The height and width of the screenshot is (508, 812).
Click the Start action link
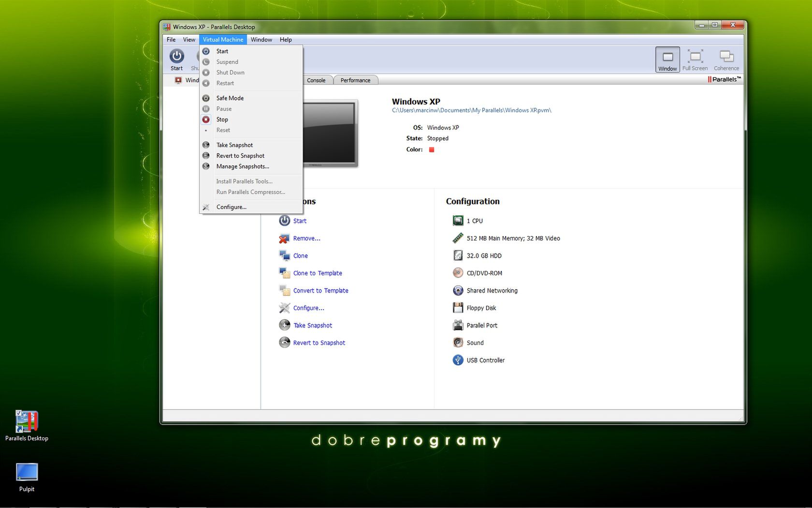pos(300,221)
